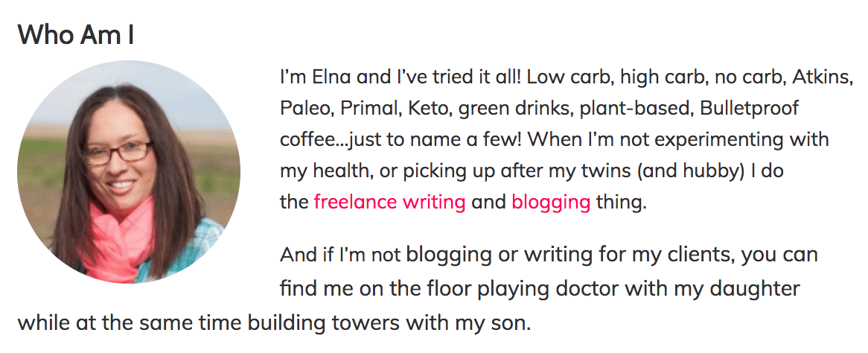868x353 pixels.
Task: Click the circular profile photo of Elna
Action: click(x=129, y=172)
